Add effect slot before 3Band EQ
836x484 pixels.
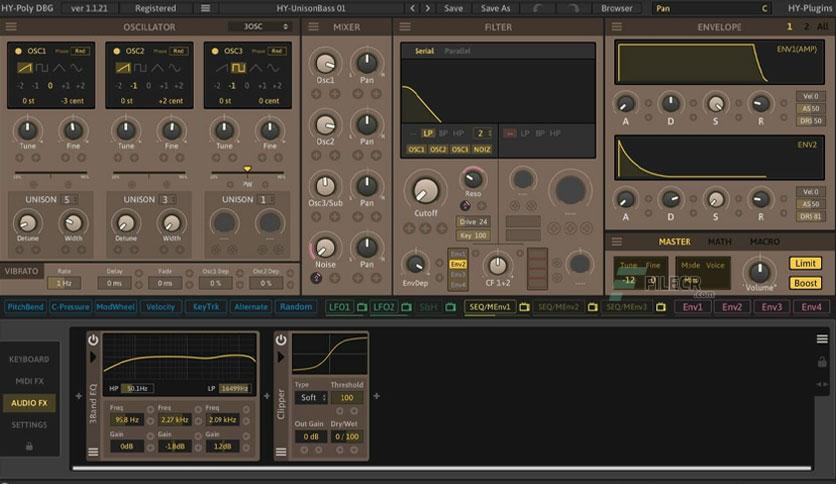pyautogui.click(x=79, y=396)
